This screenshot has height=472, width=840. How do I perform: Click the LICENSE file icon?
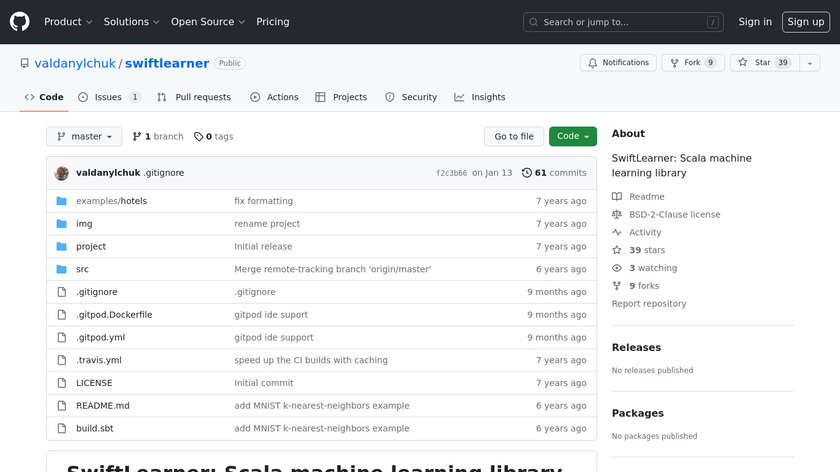(62, 383)
